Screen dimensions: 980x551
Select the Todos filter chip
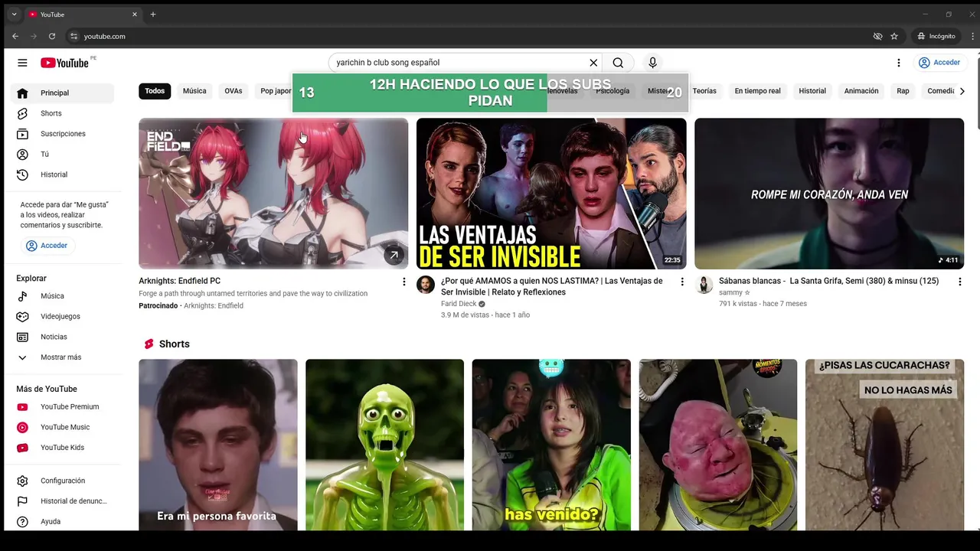tap(155, 91)
